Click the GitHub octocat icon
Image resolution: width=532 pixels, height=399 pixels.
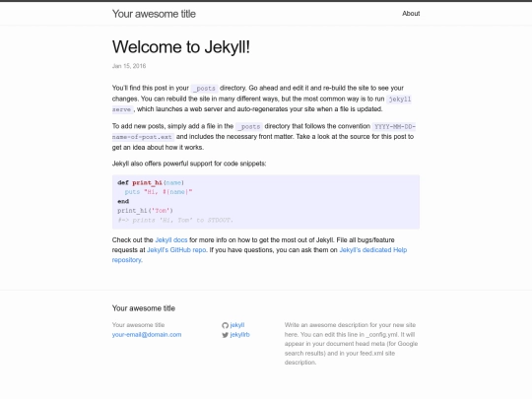coord(225,325)
